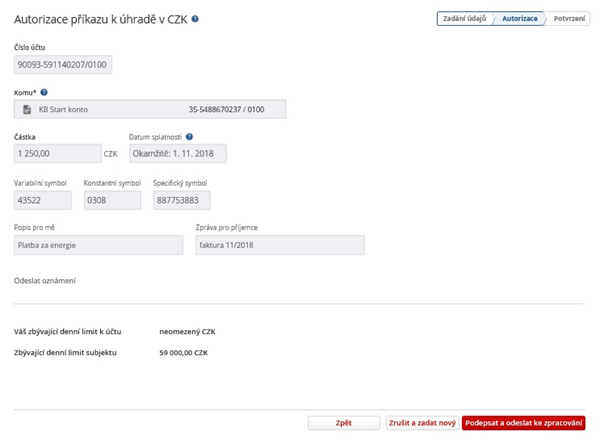The width and height of the screenshot is (600, 444).
Task: Click the Zpět button
Action: 344,423
